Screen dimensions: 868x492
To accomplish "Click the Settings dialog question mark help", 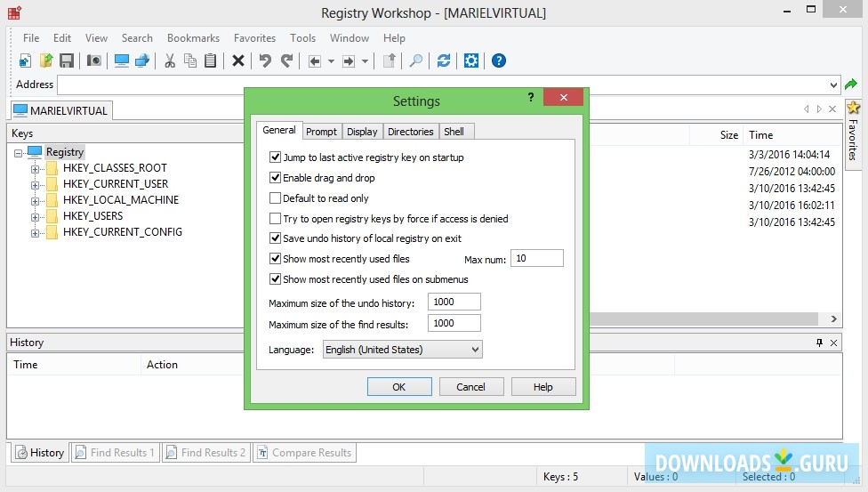I will (x=531, y=97).
